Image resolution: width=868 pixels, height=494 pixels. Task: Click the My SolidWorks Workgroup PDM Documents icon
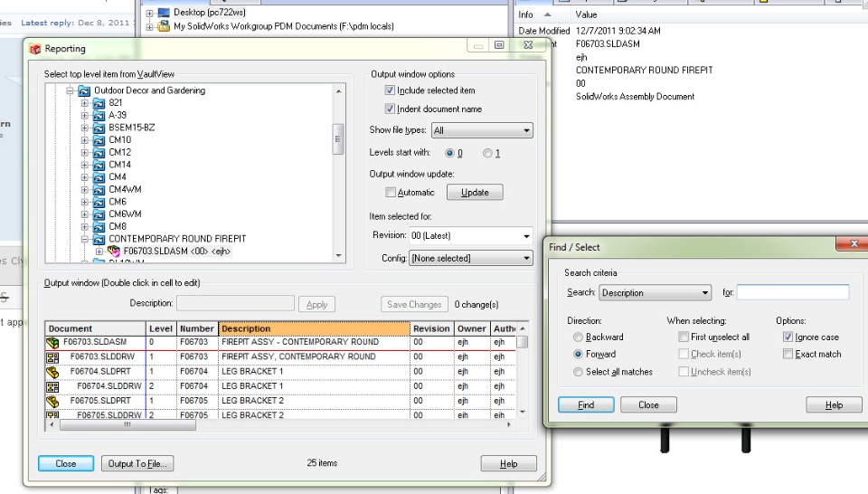(x=164, y=26)
